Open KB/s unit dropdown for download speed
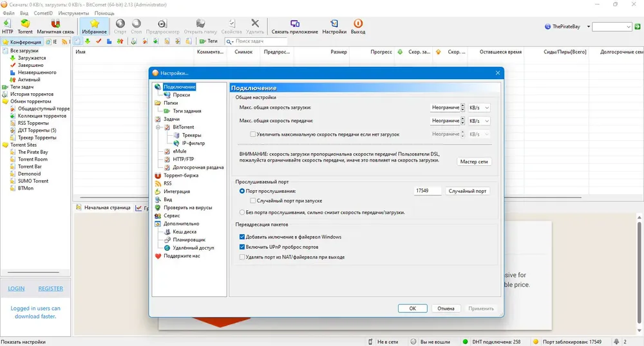 [x=479, y=108]
